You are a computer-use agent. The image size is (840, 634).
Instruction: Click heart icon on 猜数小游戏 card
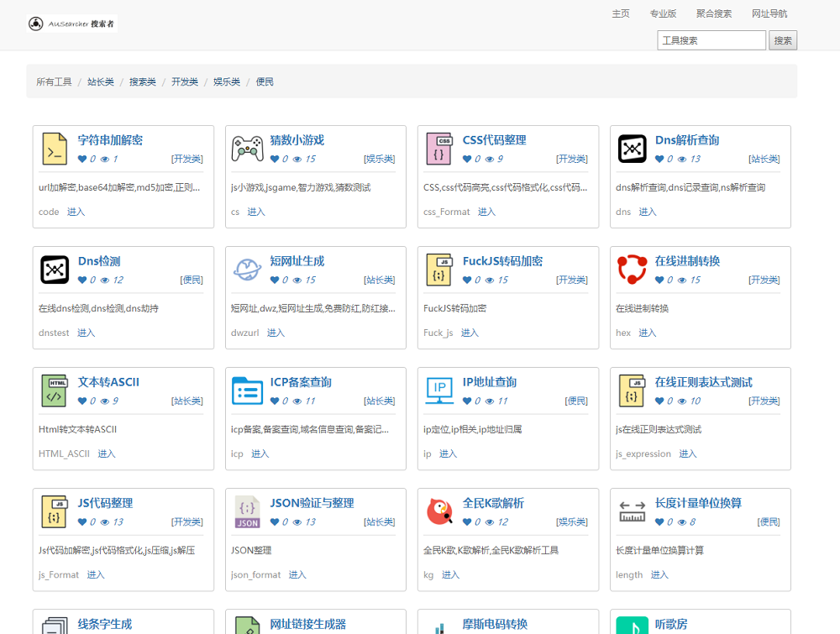tap(275, 159)
